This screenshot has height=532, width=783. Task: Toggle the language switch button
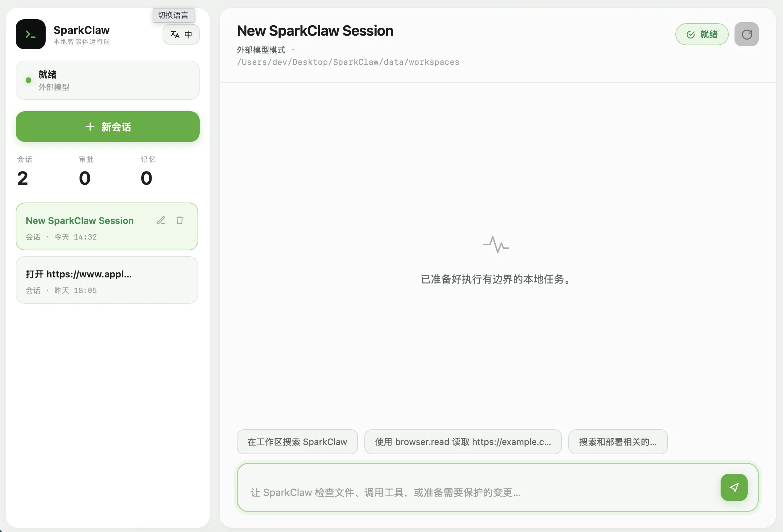click(181, 34)
